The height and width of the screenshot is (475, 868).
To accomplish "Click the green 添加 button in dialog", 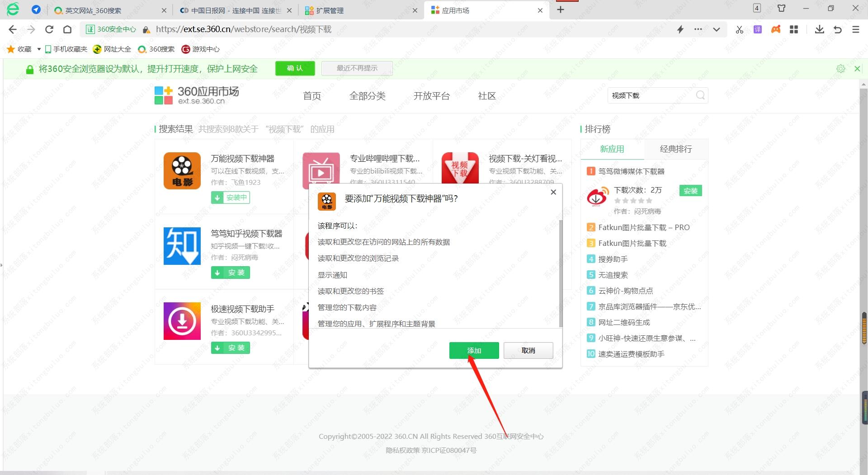I will coord(474,350).
